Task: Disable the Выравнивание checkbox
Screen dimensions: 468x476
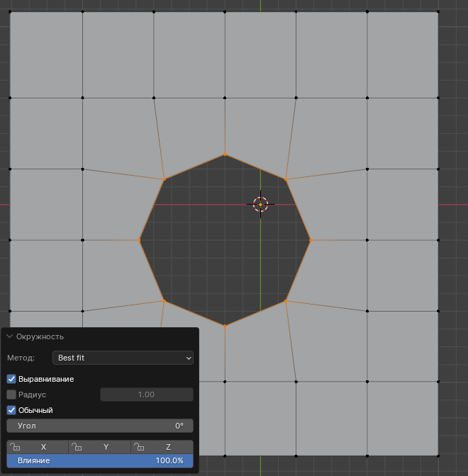Action: pos(11,379)
